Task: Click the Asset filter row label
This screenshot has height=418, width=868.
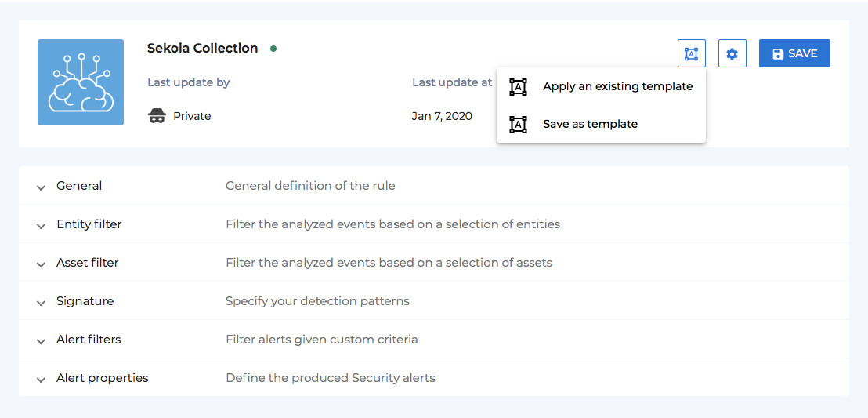Action: [88, 263]
